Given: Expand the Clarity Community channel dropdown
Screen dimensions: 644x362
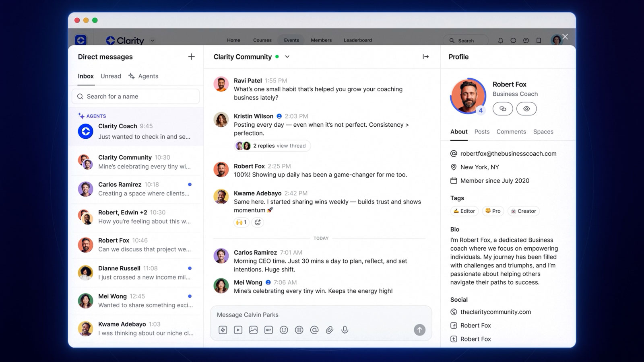Looking at the screenshot, I should tap(287, 57).
